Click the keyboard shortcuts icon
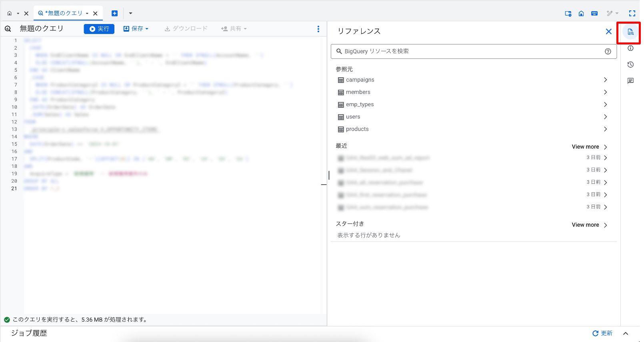 (x=594, y=13)
